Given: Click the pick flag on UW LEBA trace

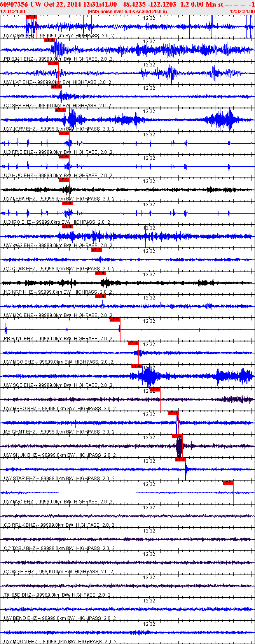Looking at the screenshot, I should coord(64,180).
